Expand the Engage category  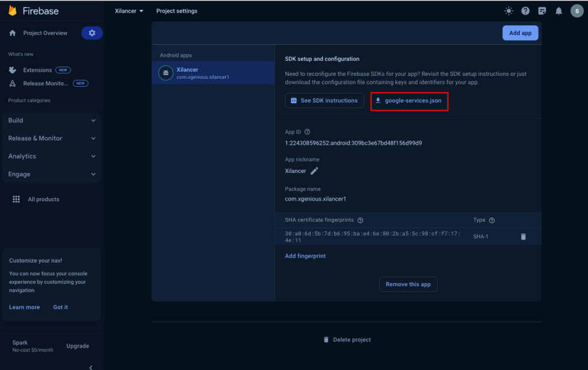52,174
